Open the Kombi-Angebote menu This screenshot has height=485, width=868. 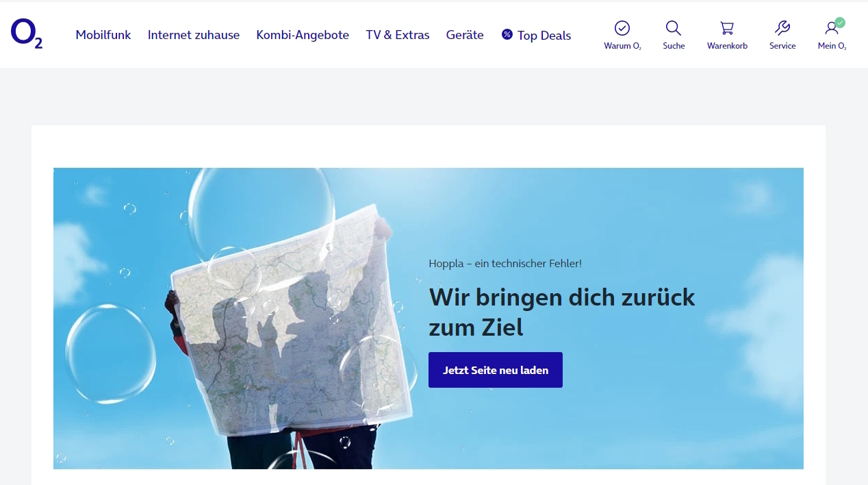coord(303,35)
